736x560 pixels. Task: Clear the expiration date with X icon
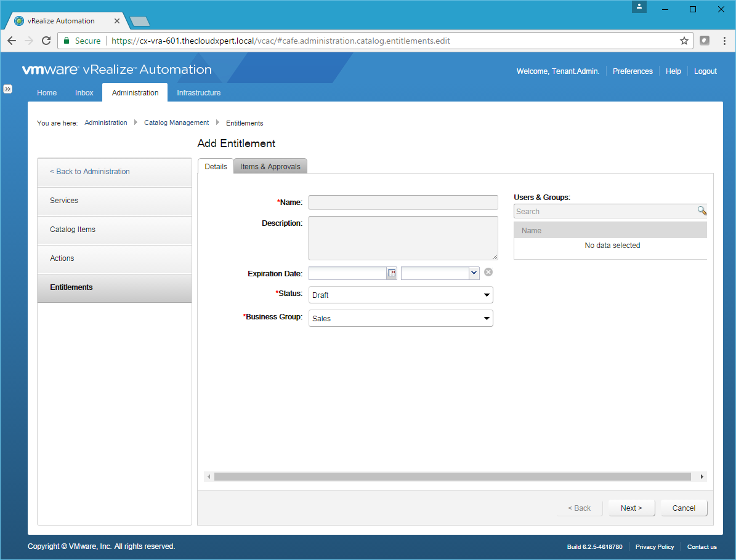click(488, 273)
